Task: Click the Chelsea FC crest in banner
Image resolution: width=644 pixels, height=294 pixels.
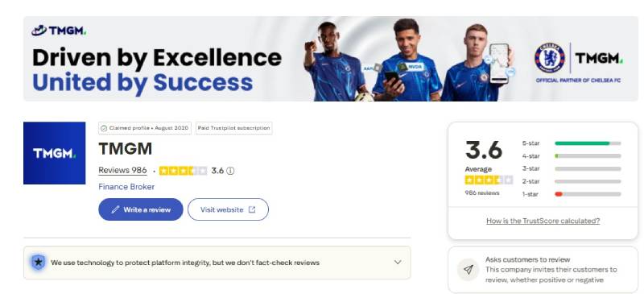Action: (549, 59)
